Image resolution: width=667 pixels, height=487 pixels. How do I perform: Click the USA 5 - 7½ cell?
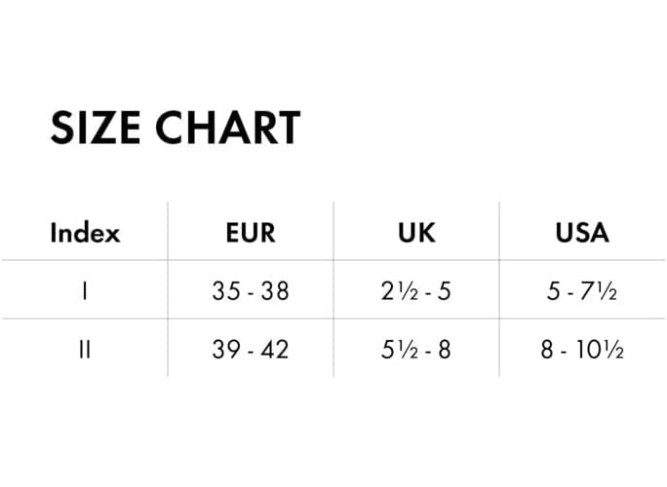[x=582, y=291]
